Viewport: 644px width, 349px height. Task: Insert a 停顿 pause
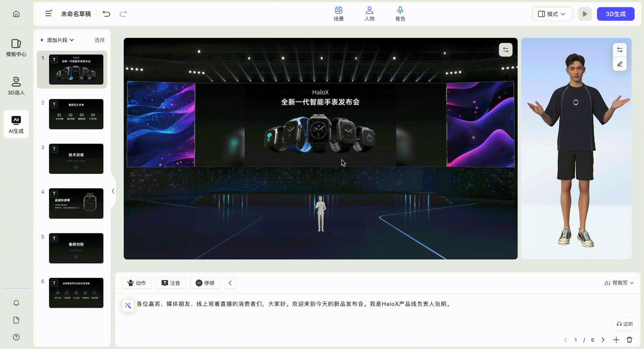pos(205,283)
